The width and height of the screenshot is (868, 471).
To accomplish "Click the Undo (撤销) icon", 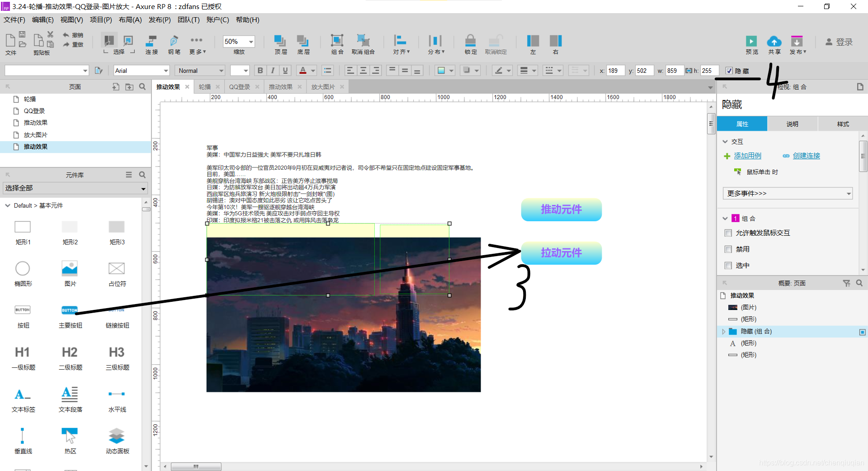I will point(66,35).
